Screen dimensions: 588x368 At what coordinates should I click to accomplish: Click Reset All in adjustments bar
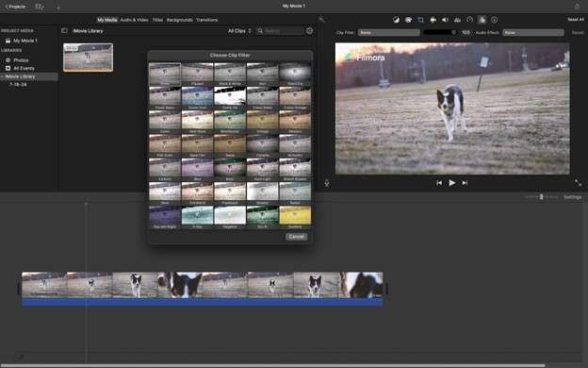(576, 20)
